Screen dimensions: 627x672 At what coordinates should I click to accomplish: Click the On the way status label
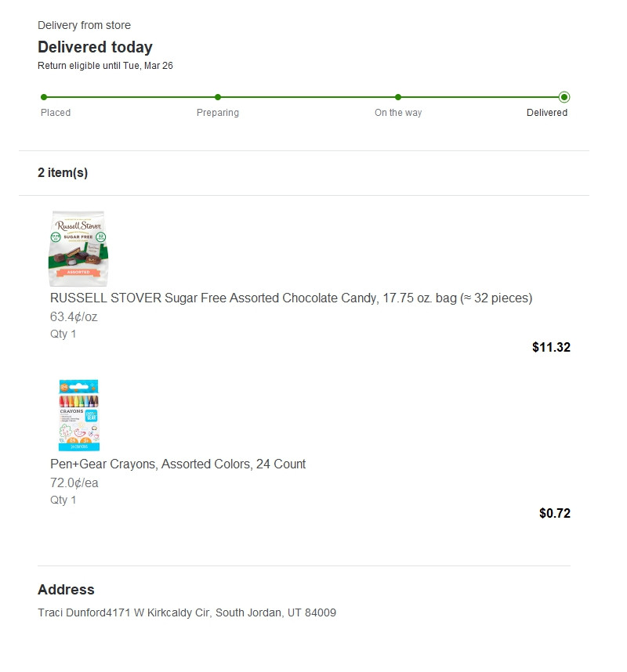(398, 113)
